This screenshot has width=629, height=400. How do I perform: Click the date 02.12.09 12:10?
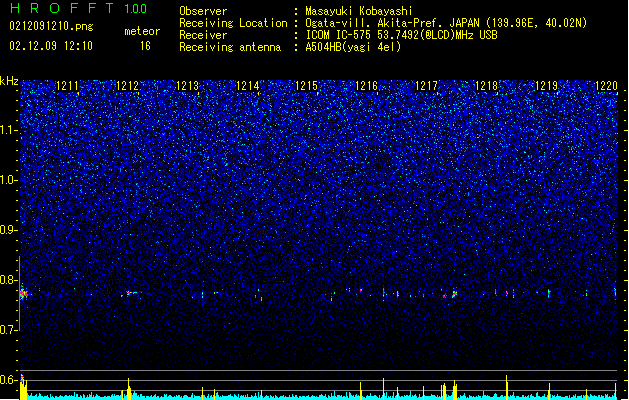[x=51, y=46]
